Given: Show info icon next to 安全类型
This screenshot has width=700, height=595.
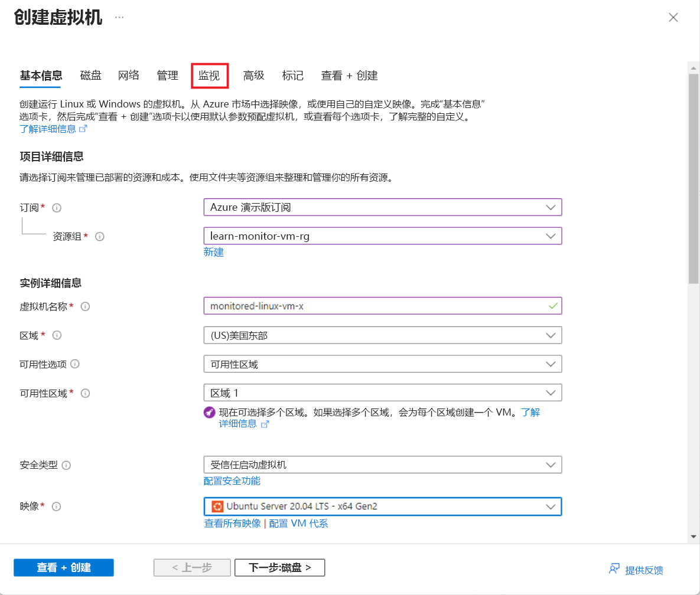Looking at the screenshot, I should (x=66, y=465).
